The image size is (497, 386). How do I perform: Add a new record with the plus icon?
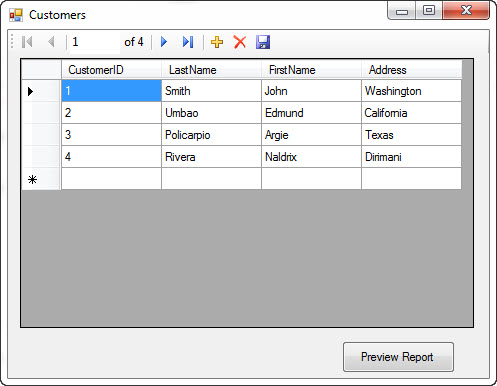coord(217,42)
